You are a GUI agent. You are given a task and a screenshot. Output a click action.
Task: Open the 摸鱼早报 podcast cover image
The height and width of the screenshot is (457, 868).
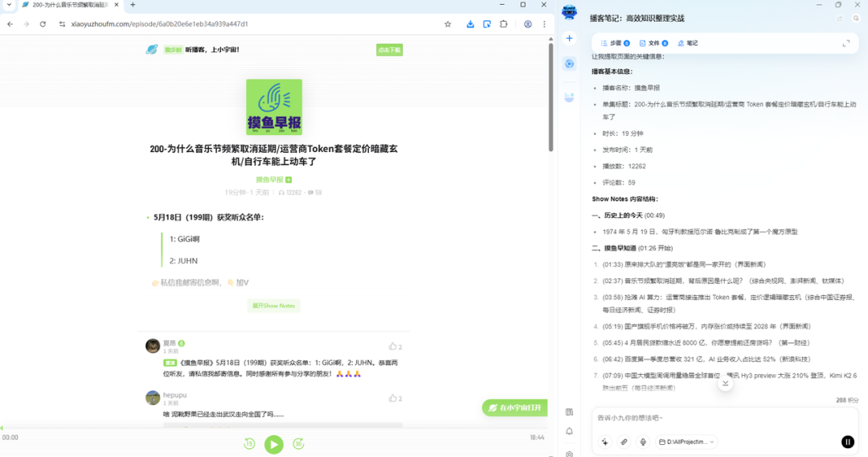pyautogui.click(x=274, y=107)
